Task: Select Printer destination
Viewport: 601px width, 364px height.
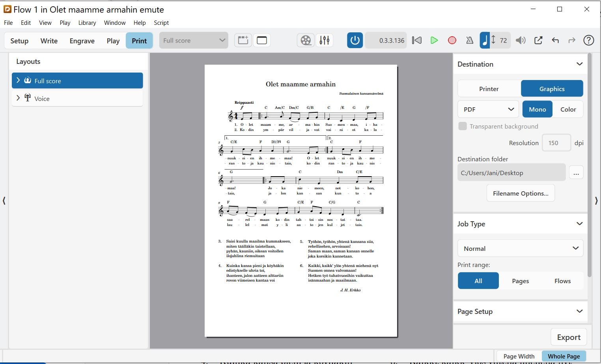Action: [489, 89]
